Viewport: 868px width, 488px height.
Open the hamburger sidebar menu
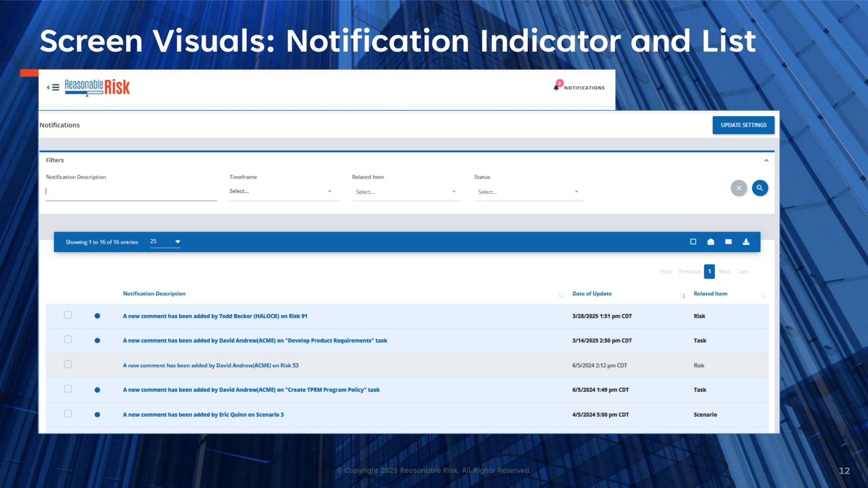[x=55, y=87]
